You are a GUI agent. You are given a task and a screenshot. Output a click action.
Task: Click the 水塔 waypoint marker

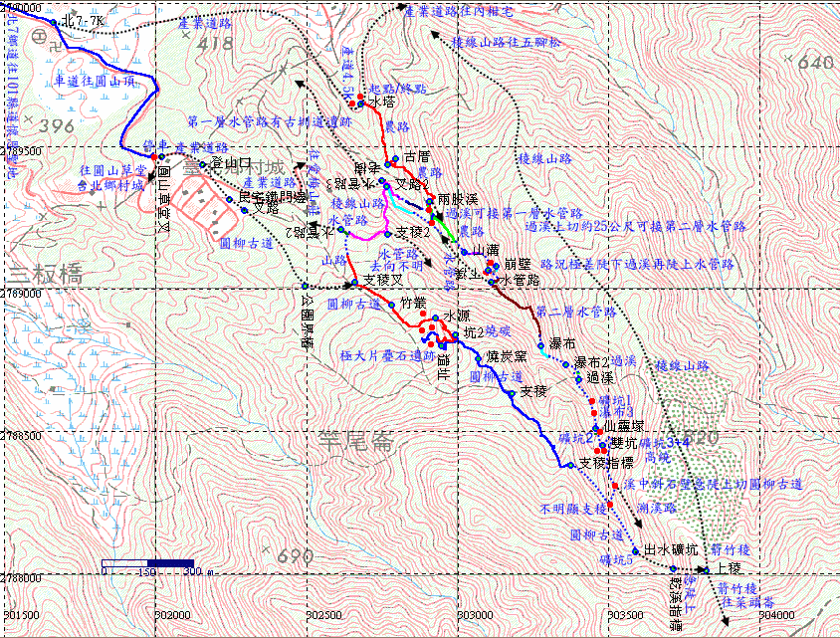[362, 103]
